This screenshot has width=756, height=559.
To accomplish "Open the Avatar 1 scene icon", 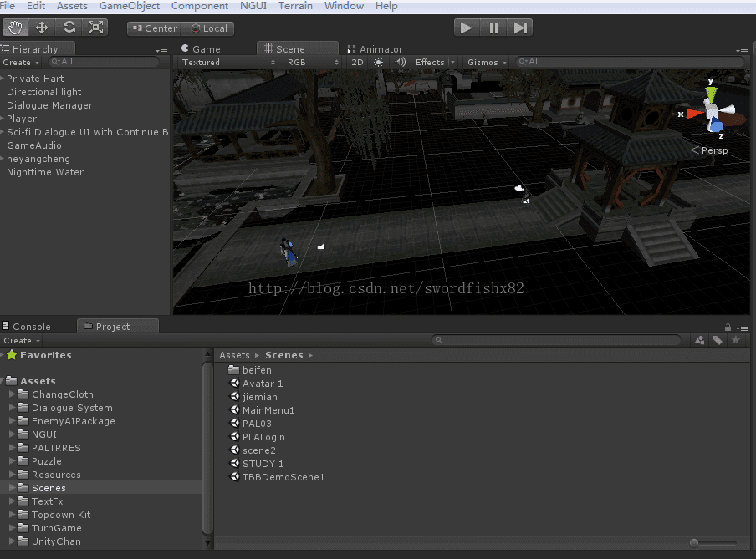I will point(234,383).
